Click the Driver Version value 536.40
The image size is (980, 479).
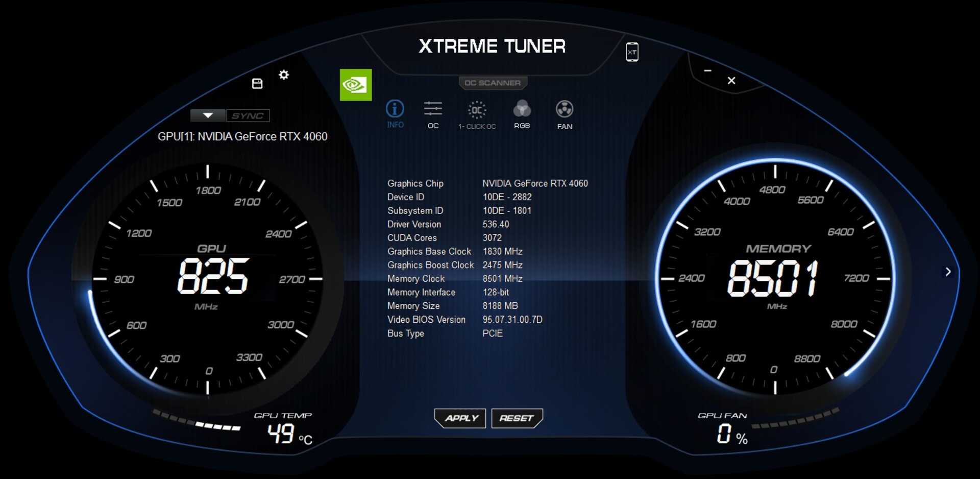(x=496, y=224)
